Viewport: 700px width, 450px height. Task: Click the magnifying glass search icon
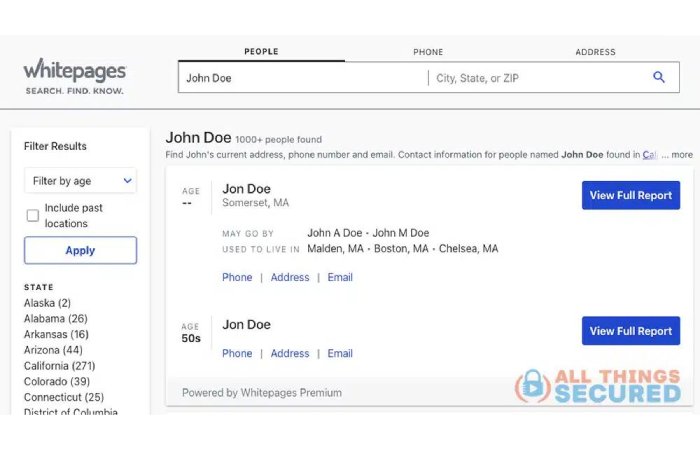pyautogui.click(x=658, y=77)
